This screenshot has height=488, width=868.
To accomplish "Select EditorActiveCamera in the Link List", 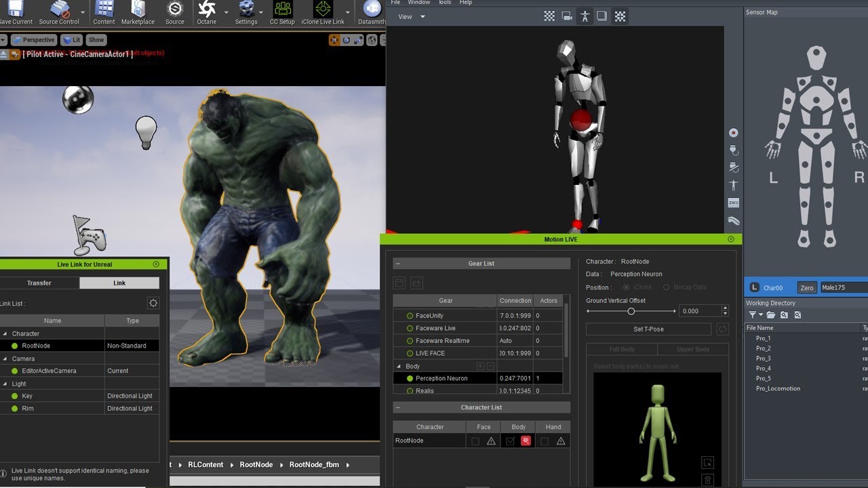I will point(79,371).
